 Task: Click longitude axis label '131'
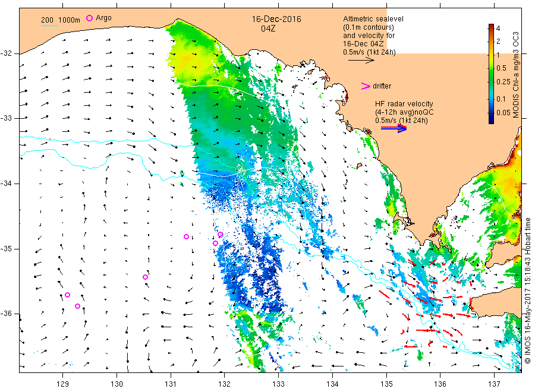point(171,384)
